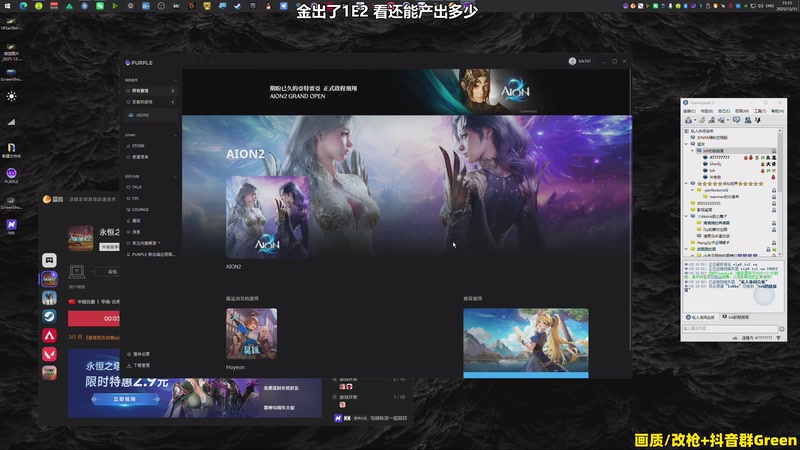800x450 pixels.
Task: Expand the all-games row arrow in PURPLE sidebar
Action: pyautogui.click(x=172, y=91)
